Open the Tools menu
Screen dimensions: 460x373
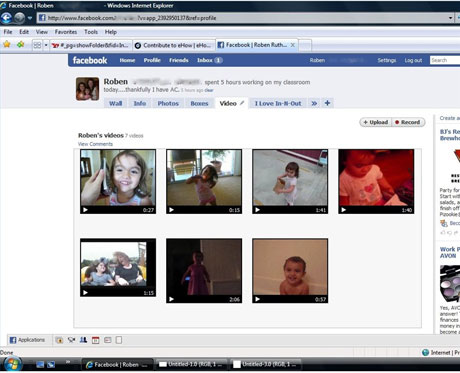click(x=91, y=32)
